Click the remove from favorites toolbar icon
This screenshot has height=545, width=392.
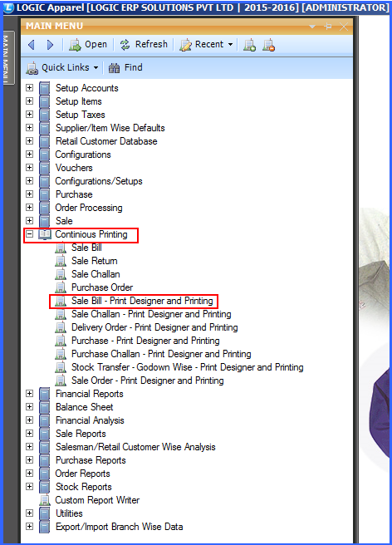tap(268, 45)
